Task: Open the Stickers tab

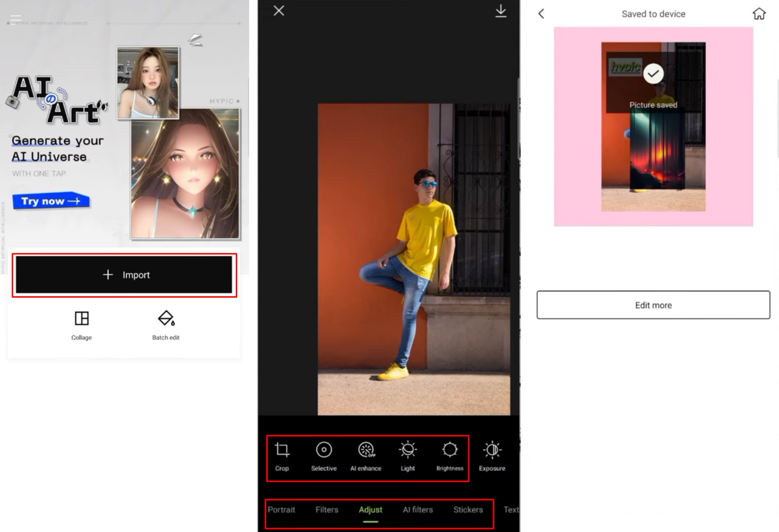Action: pyautogui.click(x=468, y=510)
